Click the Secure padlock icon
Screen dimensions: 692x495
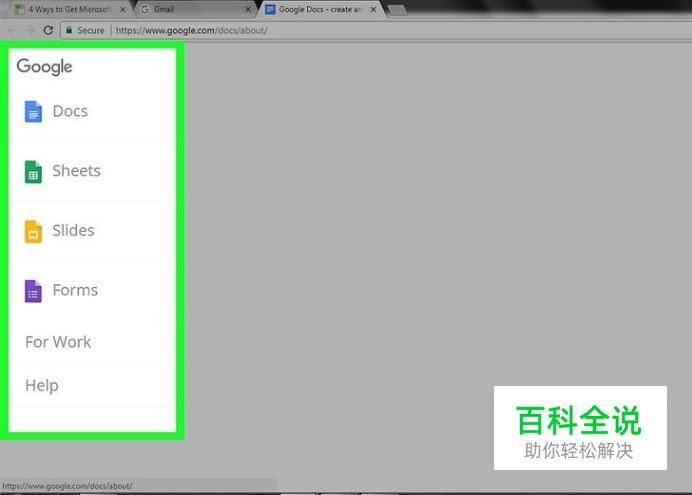[x=69, y=30]
